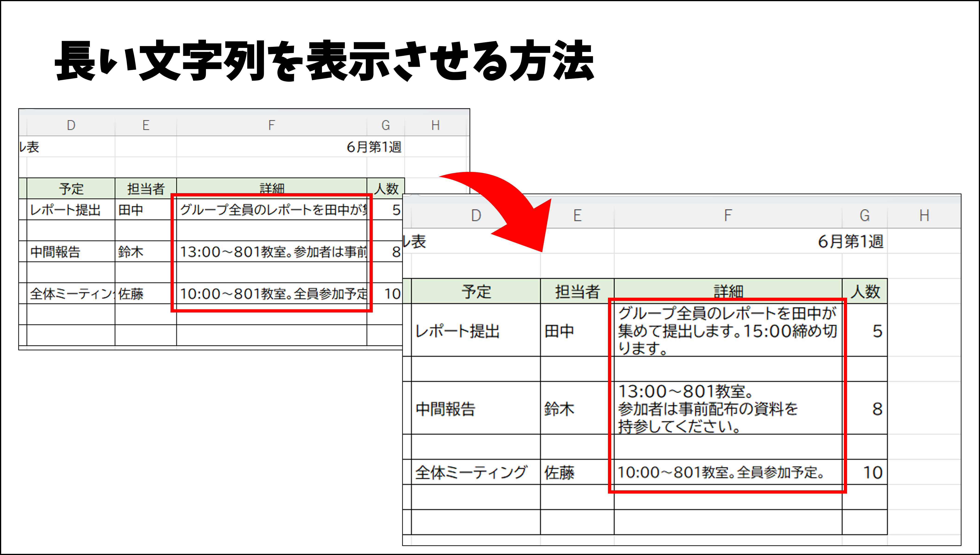Select 鈴木 cell in back spreadsheet
Viewport: 980px width, 555px height.
point(146,251)
